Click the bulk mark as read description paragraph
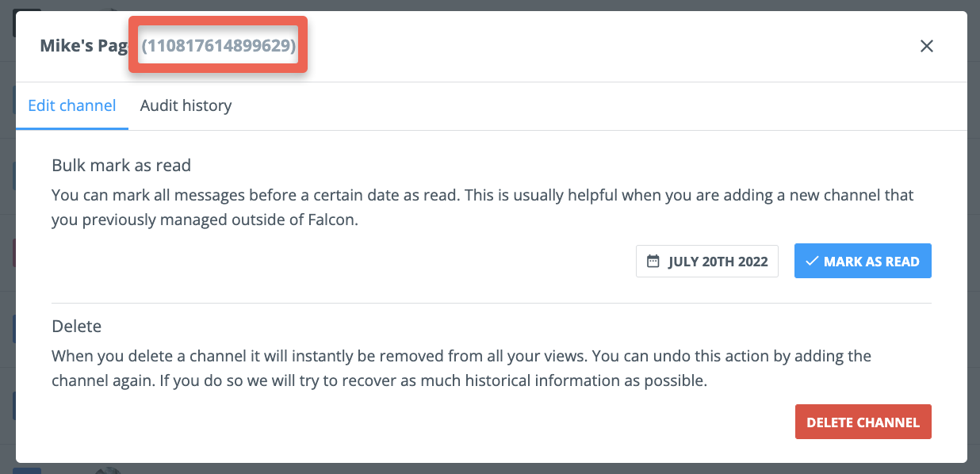This screenshot has height=474, width=980. 483,207
